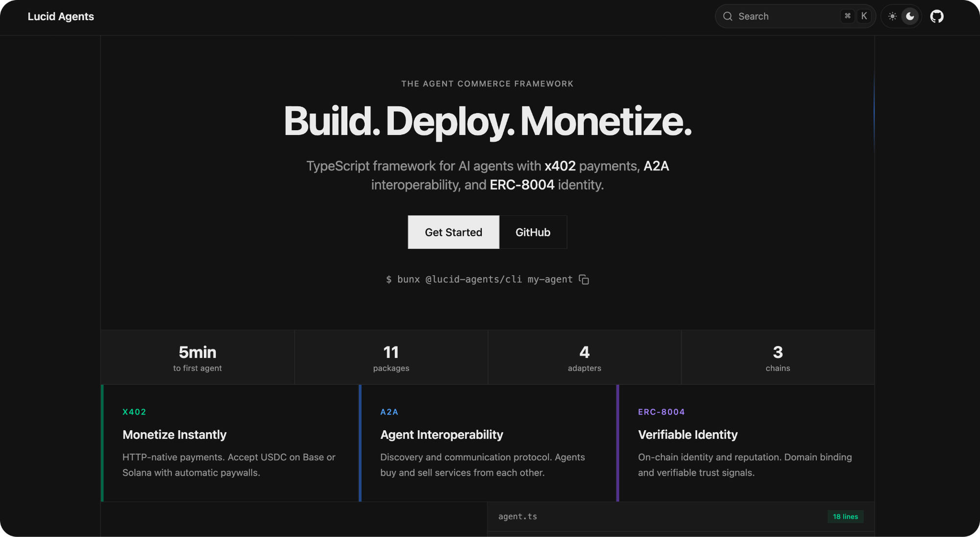Click the 18 lines badge

coord(845,516)
